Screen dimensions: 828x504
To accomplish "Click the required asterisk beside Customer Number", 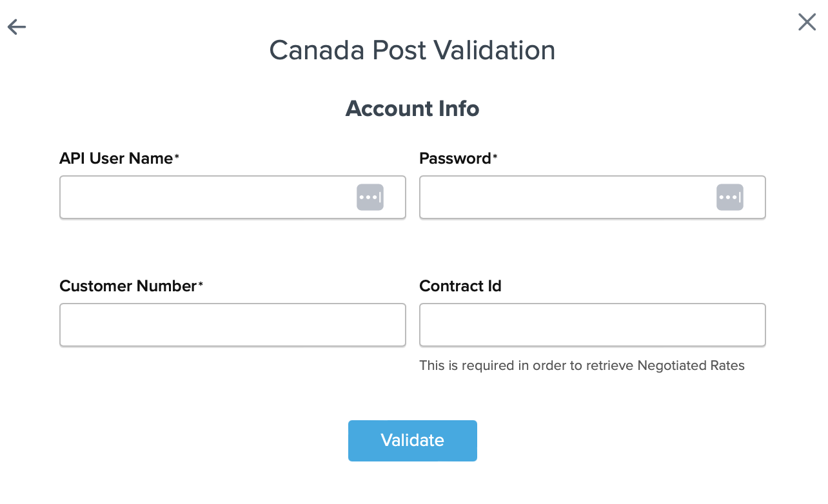I will point(201,284).
